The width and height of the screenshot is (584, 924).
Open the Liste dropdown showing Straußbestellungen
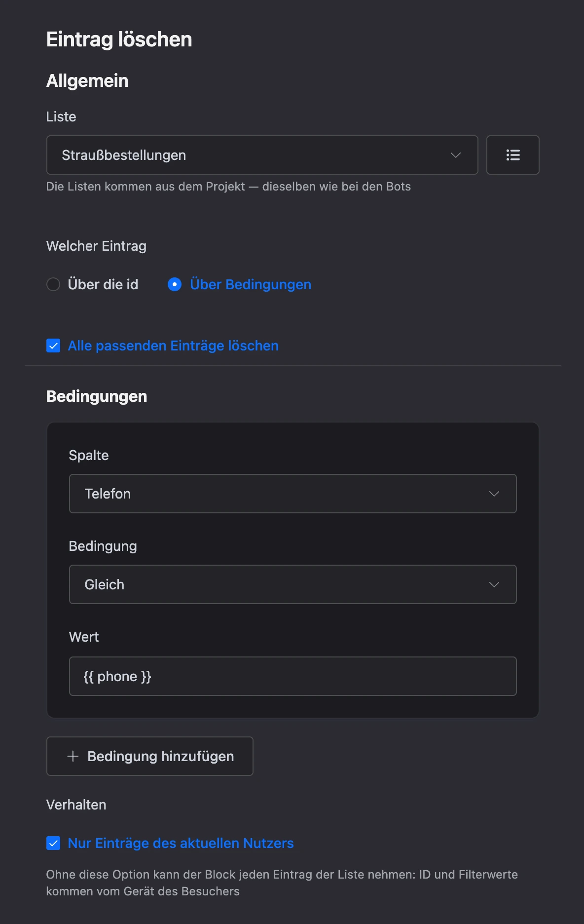point(262,155)
